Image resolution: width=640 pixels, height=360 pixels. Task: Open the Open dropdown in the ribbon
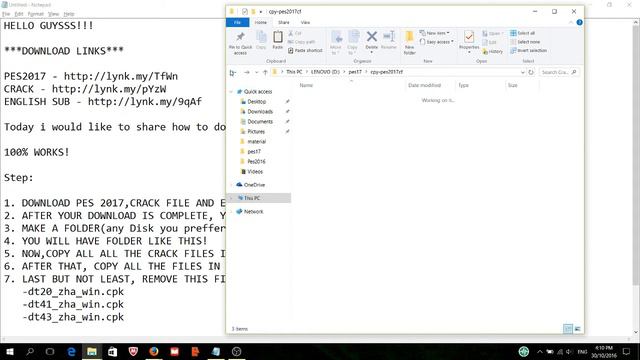(x=492, y=33)
